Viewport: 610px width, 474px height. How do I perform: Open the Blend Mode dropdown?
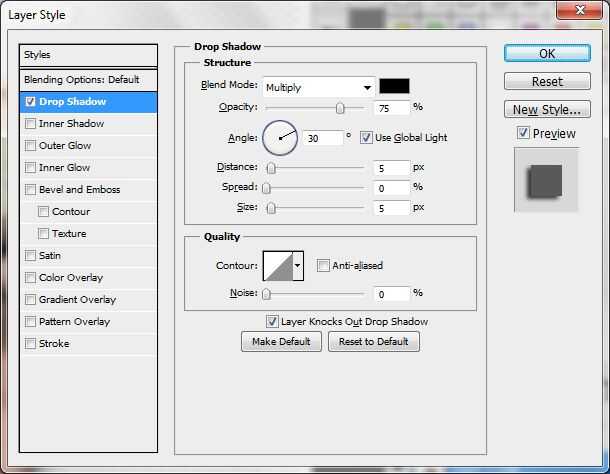coord(319,87)
